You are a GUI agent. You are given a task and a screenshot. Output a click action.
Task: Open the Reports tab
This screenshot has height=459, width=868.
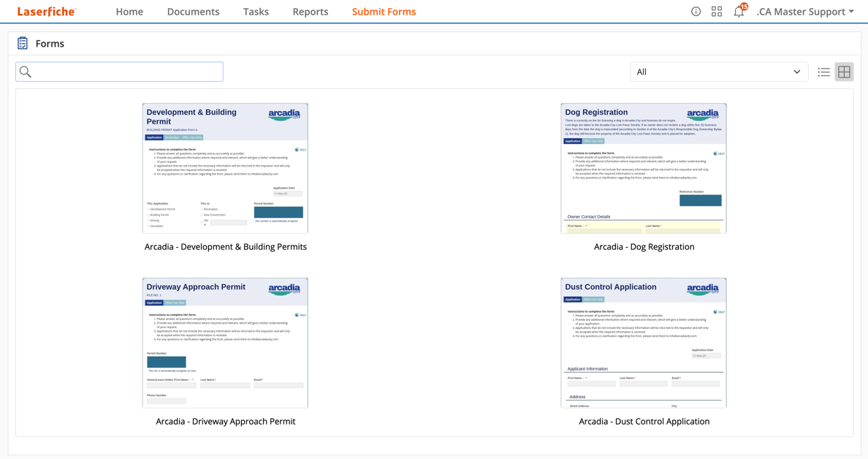point(311,12)
